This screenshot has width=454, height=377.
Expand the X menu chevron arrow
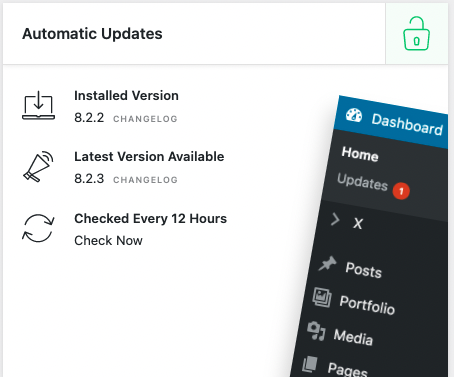335,220
